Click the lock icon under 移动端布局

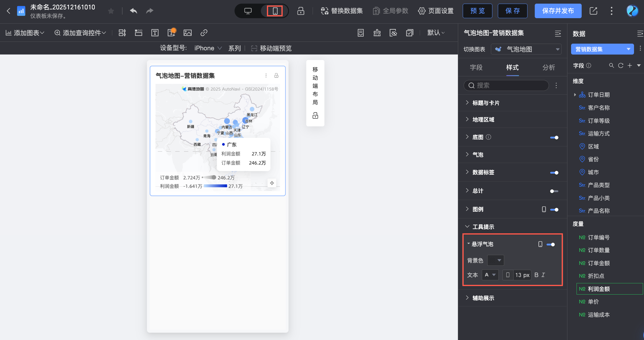coord(315,115)
